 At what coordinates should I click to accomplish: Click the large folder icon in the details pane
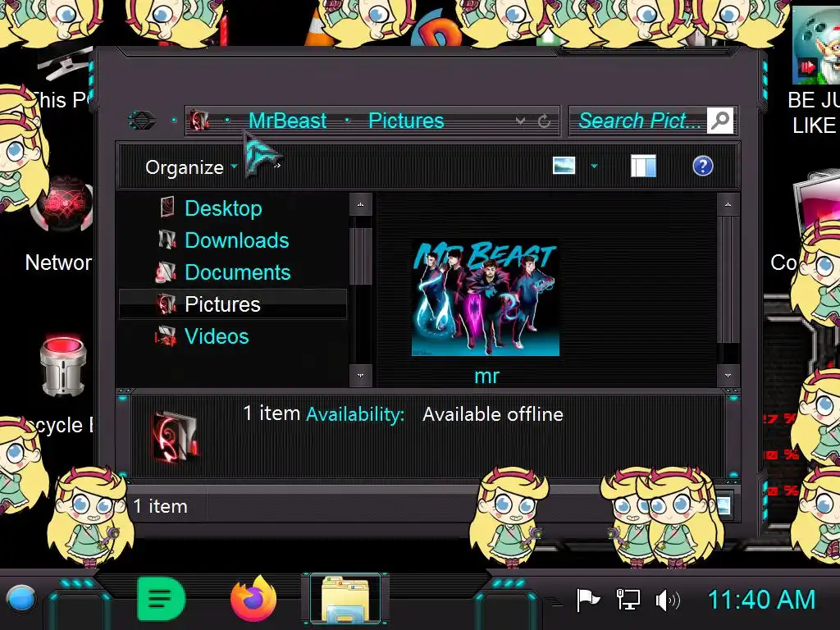point(176,436)
